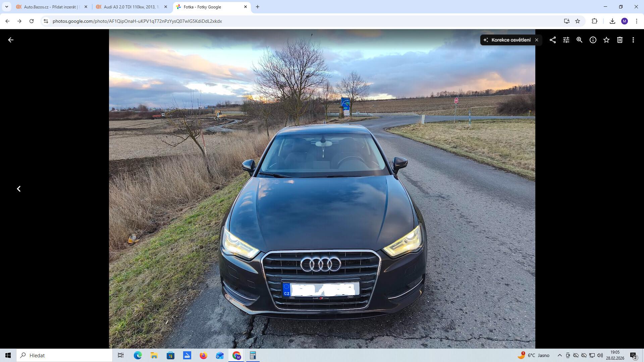Click the zoom magnifier icon
The height and width of the screenshot is (362, 644).
(x=579, y=40)
